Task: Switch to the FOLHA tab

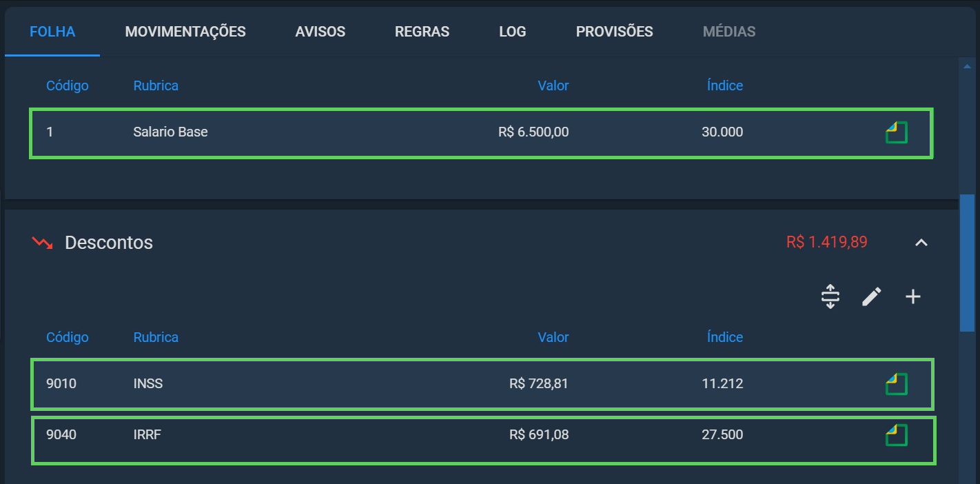Action: point(52,32)
